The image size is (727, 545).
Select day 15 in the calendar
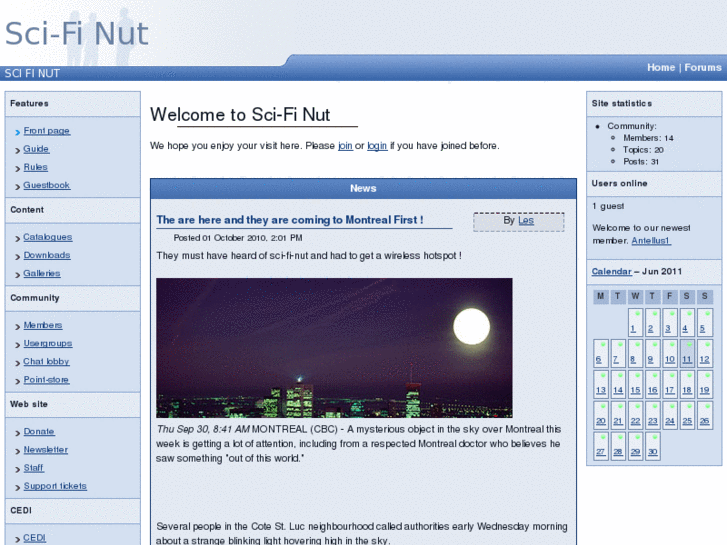coord(635,390)
